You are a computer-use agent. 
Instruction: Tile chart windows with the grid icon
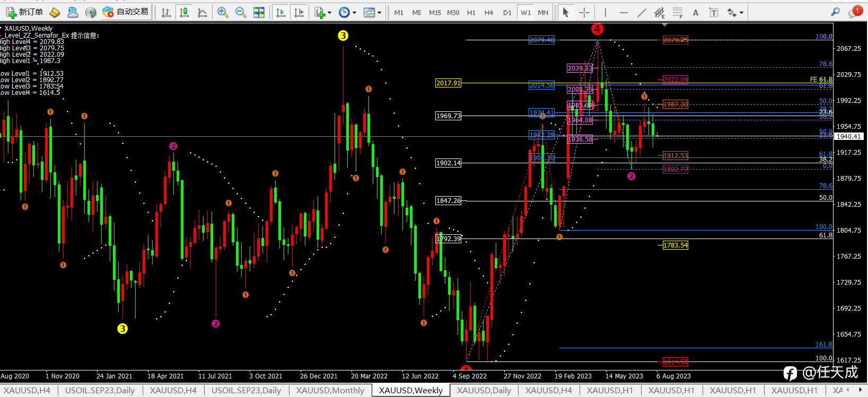259,12
